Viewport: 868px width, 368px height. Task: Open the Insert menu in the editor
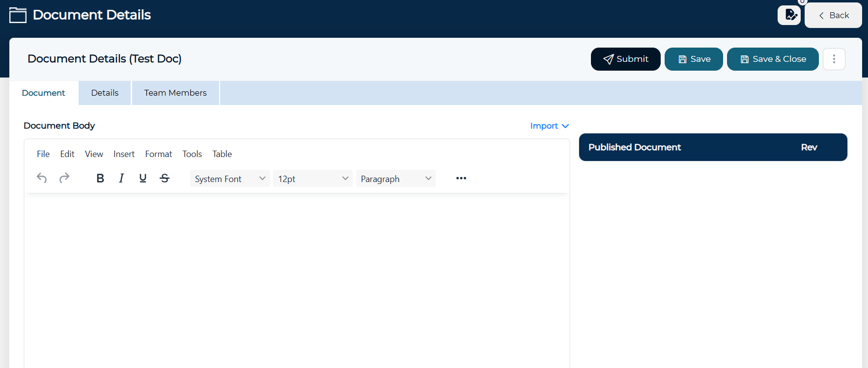coord(124,154)
